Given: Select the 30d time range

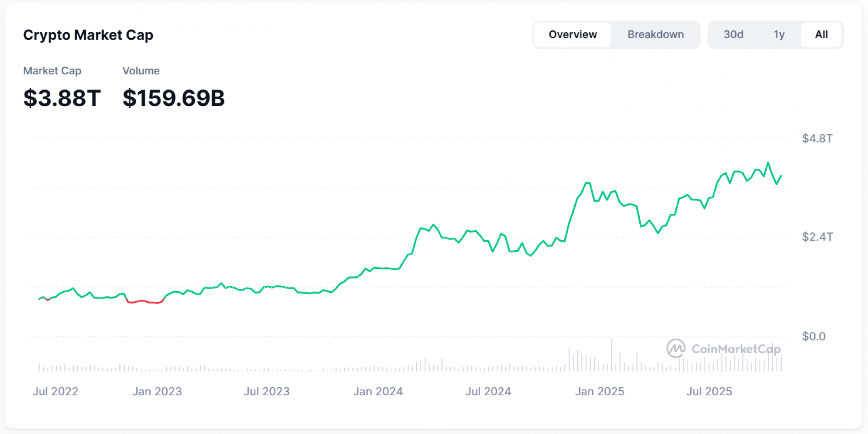Looking at the screenshot, I should pyautogui.click(x=733, y=35).
